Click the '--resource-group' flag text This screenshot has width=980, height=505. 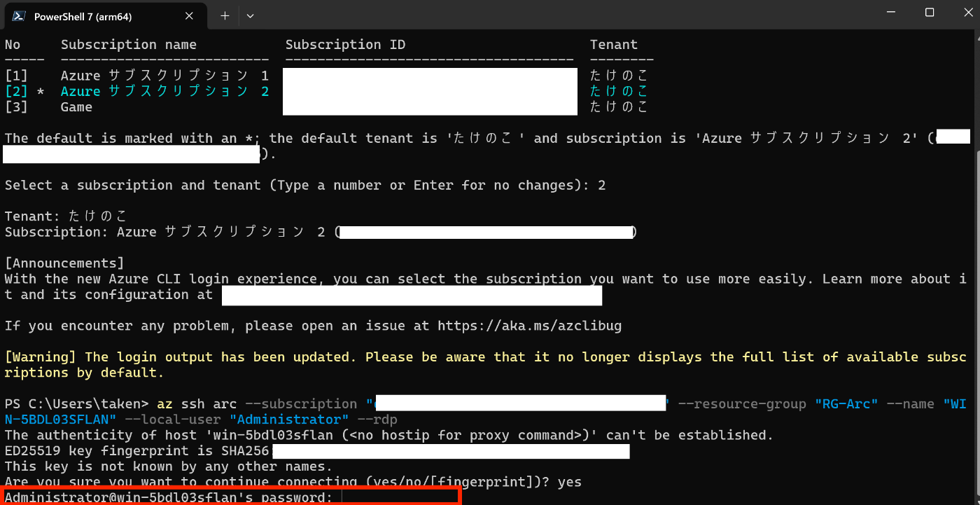742,404
